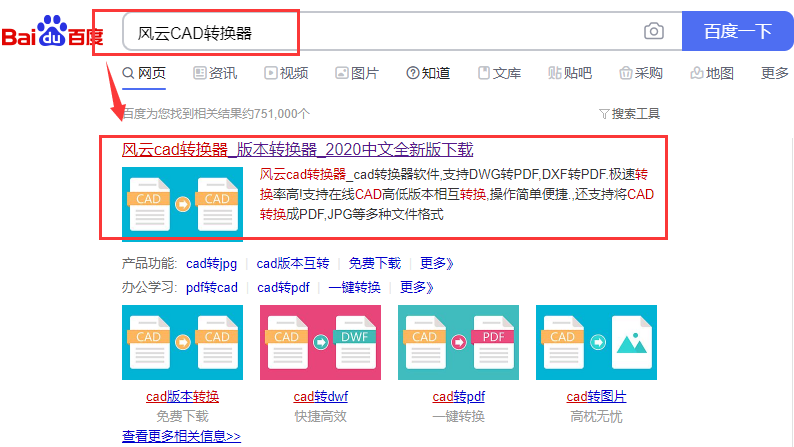
Task: Open the 一键转换 link in 办公学习 row
Action: (x=354, y=288)
